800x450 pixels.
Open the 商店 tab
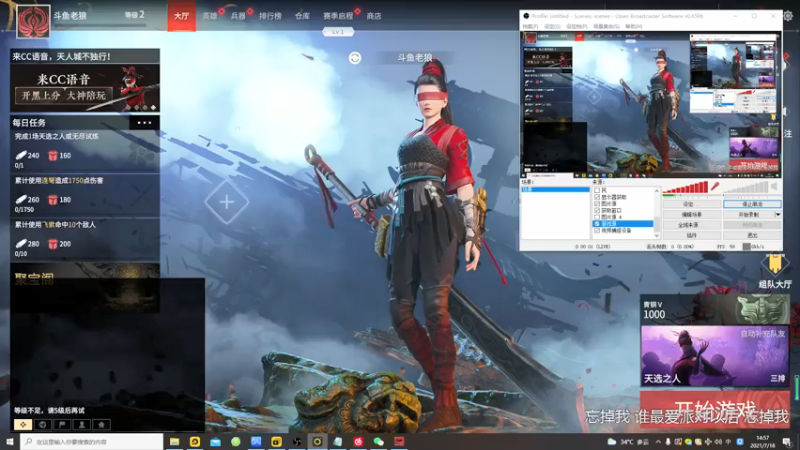[374, 16]
